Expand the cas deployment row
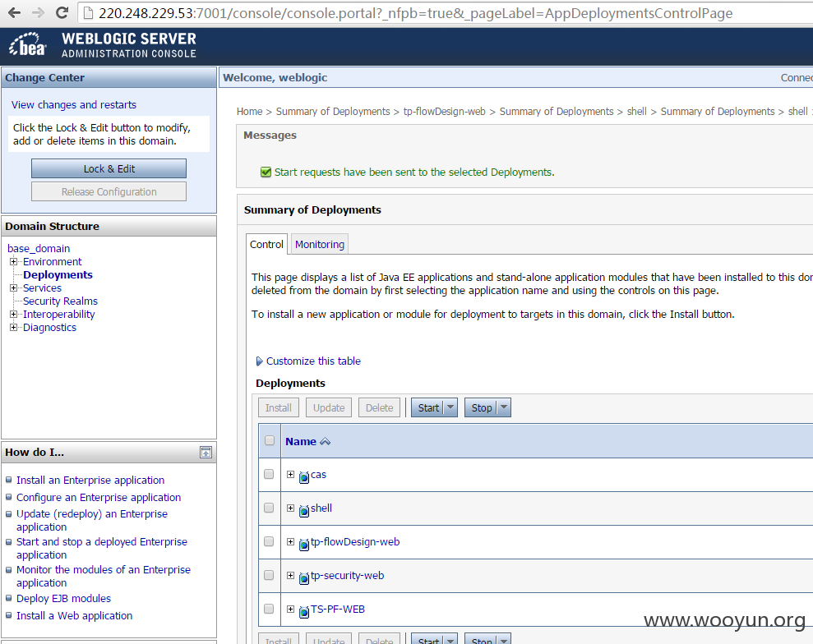 coord(290,475)
